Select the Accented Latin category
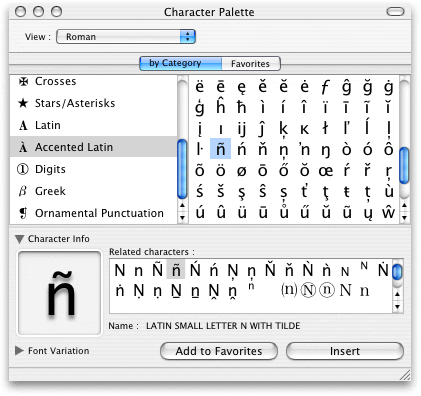 click(93, 147)
